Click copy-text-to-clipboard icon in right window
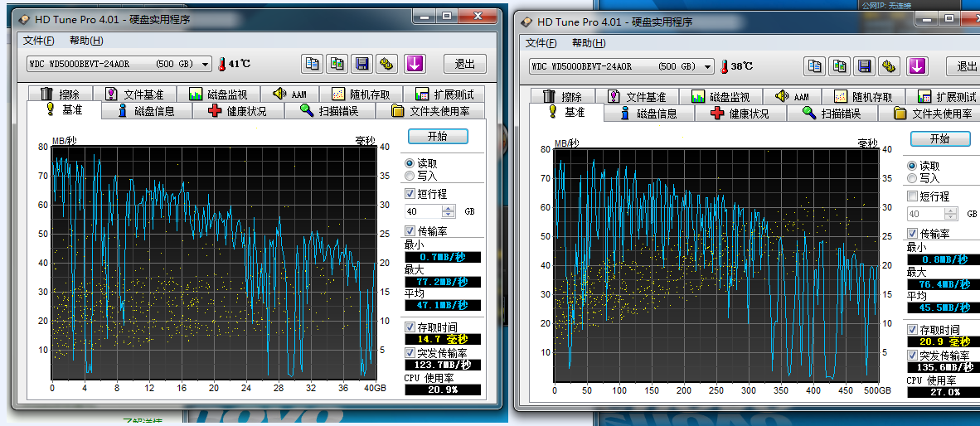The width and height of the screenshot is (980, 426). [x=814, y=65]
